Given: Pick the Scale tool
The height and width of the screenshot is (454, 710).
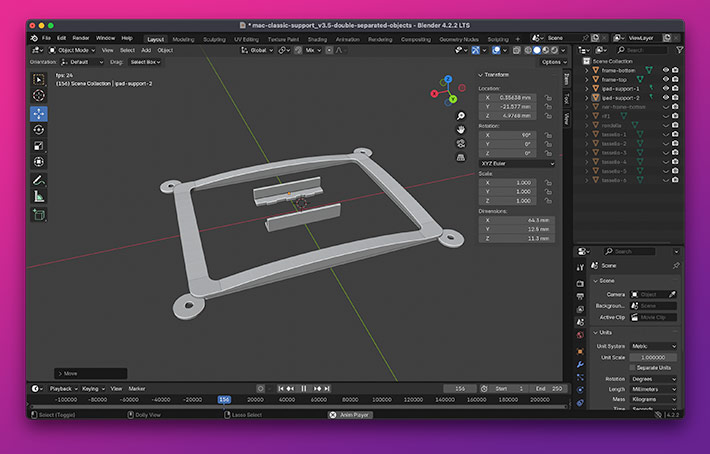Looking at the screenshot, I should [x=39, y=146].
